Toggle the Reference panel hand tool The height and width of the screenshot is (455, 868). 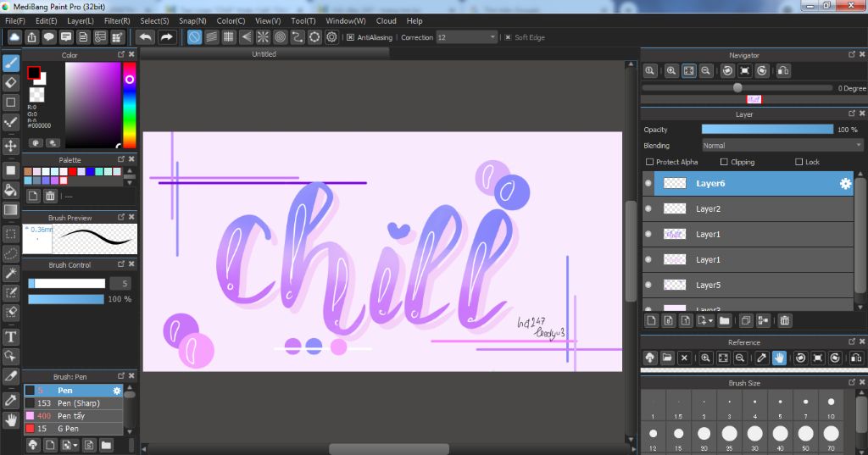tap(779, 358)
